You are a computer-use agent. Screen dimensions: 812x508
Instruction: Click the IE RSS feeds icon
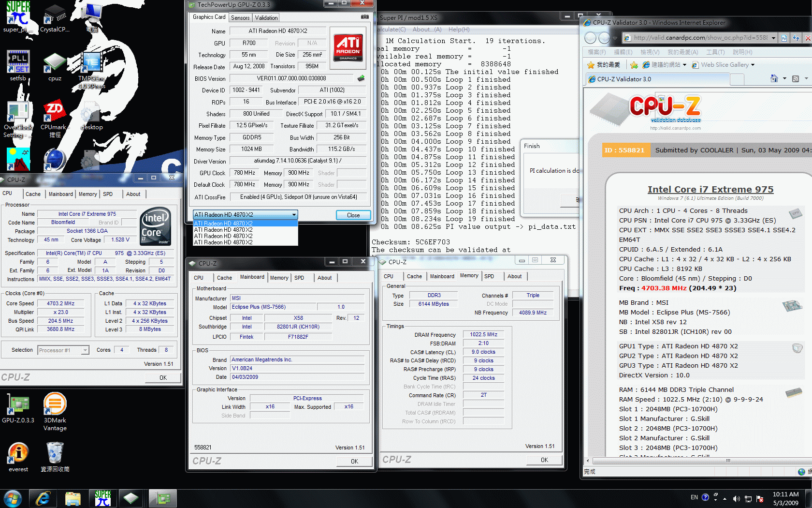pyautogui.click(x=795, y=78)
